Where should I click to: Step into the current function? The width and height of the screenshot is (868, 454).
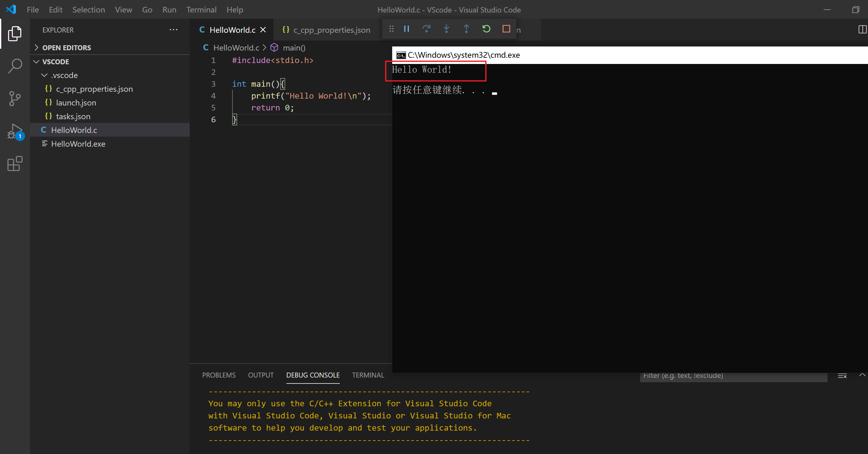(x=446, y=29)
